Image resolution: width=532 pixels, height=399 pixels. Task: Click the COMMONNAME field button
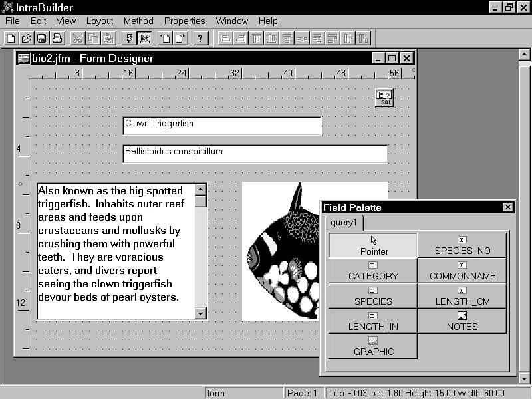(462, 270)
